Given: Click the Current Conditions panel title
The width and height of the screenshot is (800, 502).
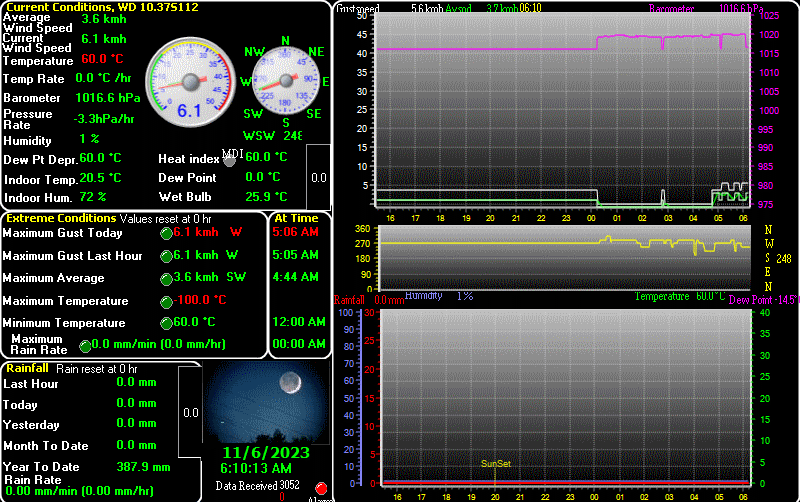Looking at the screenshot, I should (x=88, y=7).
